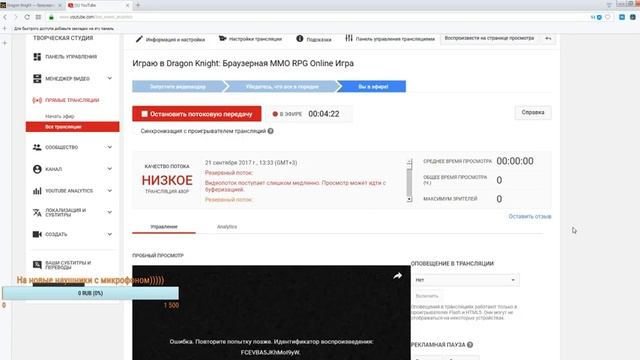Viewport: 640px width, 360px height.
Task: Expand the Менеджер видео section
Action: pyautogui.click(x=109, y=78)
